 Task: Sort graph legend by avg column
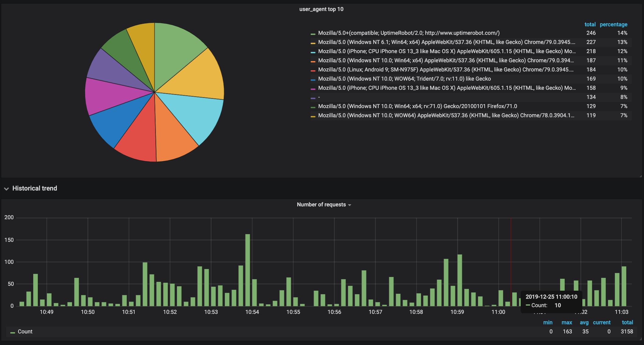point(584,322)
